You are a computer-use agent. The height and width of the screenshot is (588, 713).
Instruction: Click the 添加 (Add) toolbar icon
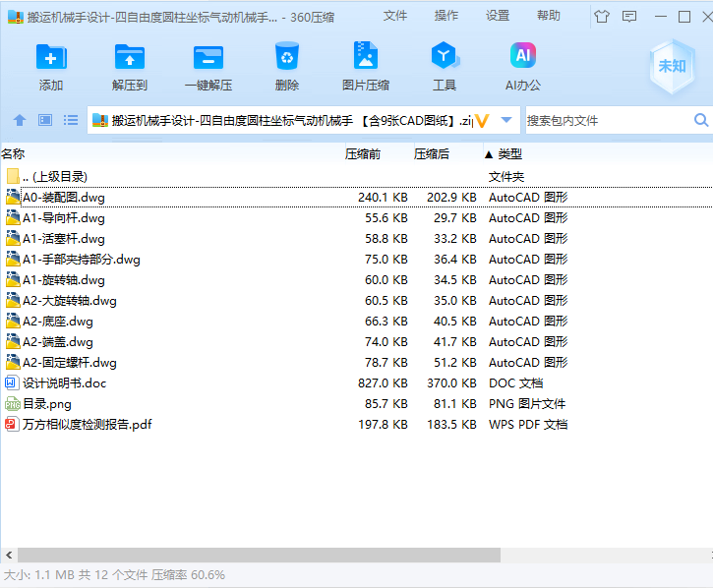tap(51, 57)
